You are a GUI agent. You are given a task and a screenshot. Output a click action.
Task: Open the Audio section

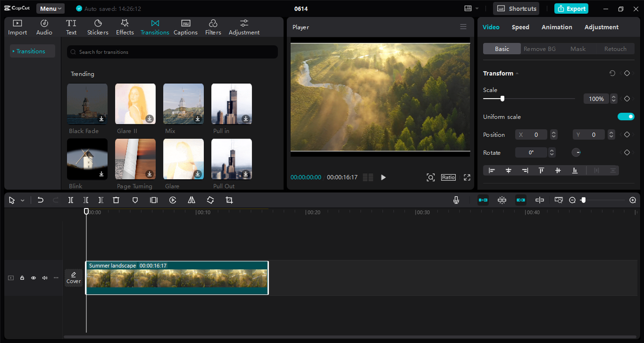[44, 27]
